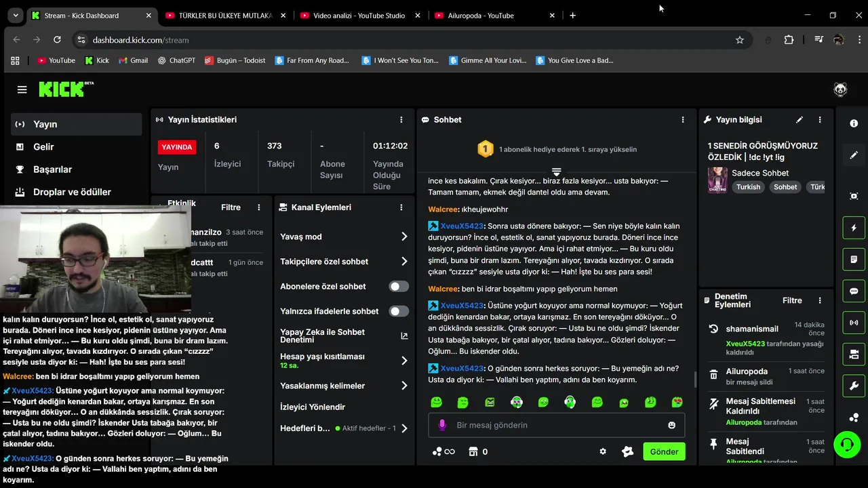The height and width of the screenshot is (488, 868).
Task: Open tab search dropdown arrow in browser
Action: pos(16,15)
